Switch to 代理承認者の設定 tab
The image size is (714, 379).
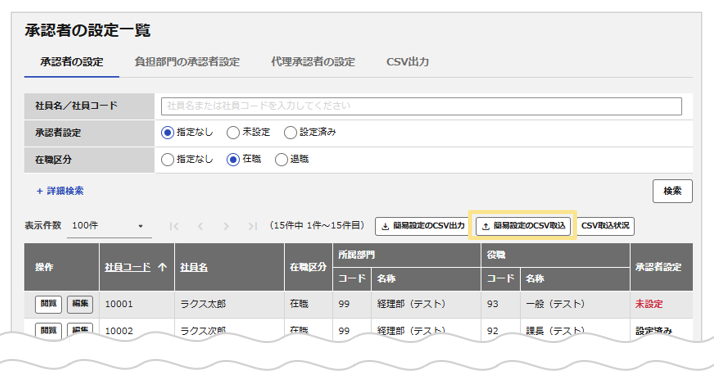click(x=313, y=62)
